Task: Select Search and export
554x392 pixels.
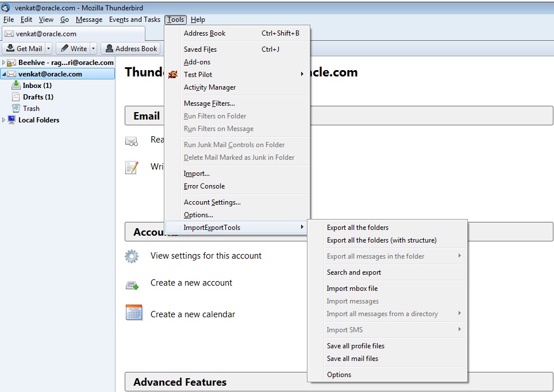Action: point(387,272)
